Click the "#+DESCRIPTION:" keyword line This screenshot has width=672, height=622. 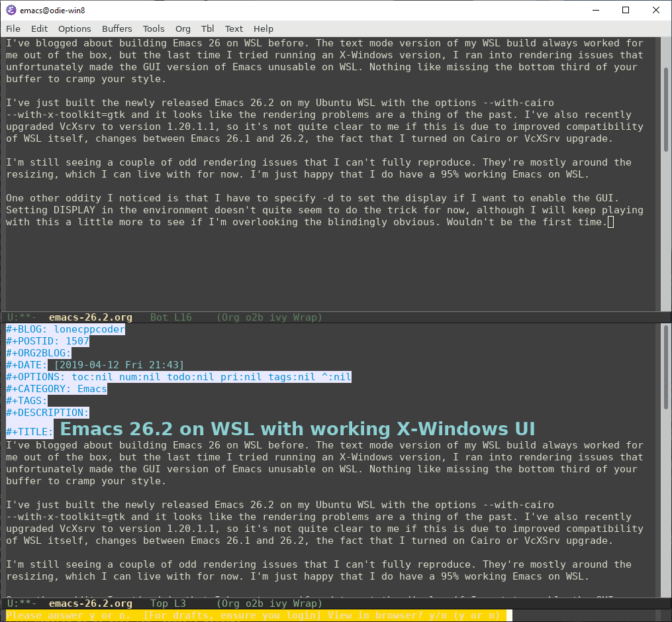click(48, 413)
